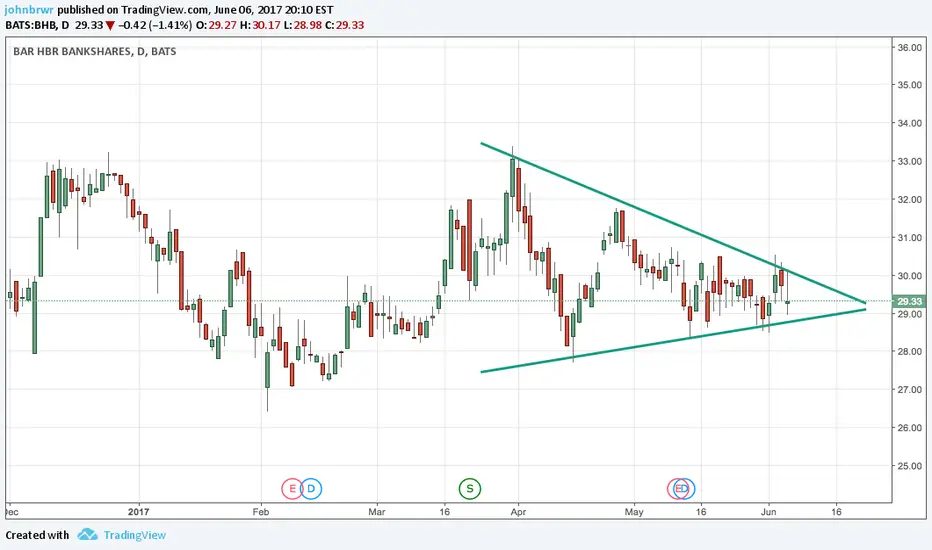Image resolution: width=932 pixels, height=550 pixels.
Task: Click the Created with text
Action: pyautogui.click(x=37, y=535)
